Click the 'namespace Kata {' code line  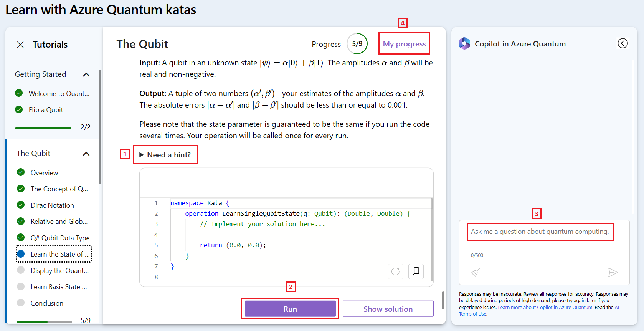200,203
